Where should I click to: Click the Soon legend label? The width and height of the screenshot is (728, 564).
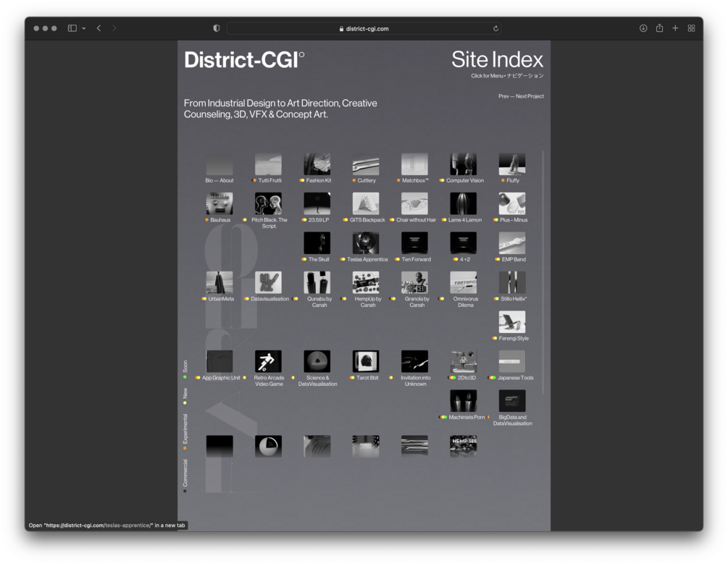[185, 367]
